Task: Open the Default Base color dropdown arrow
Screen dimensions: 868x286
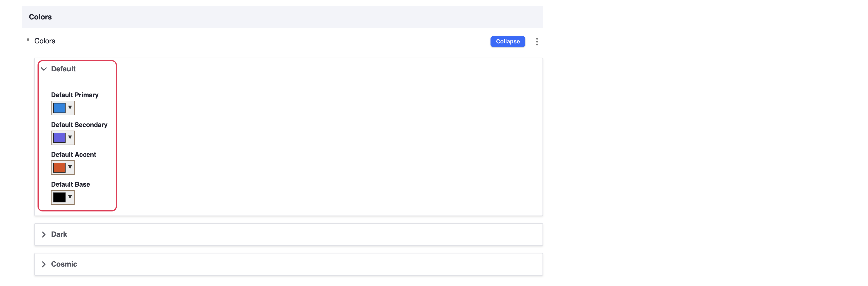Action: pos(70,197)
